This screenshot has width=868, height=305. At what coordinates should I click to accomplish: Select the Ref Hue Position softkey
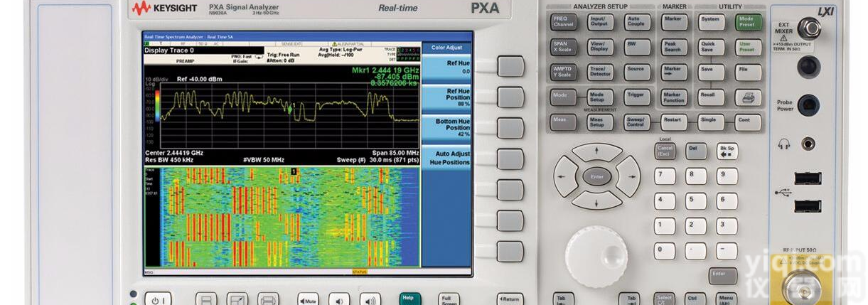(447, 97)
